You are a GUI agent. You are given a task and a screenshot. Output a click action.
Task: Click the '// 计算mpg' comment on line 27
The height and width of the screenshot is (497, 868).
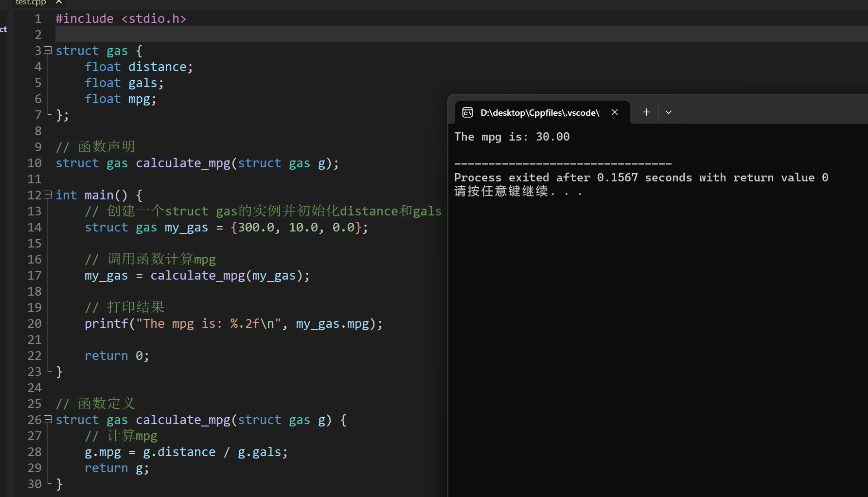point(121,436)
